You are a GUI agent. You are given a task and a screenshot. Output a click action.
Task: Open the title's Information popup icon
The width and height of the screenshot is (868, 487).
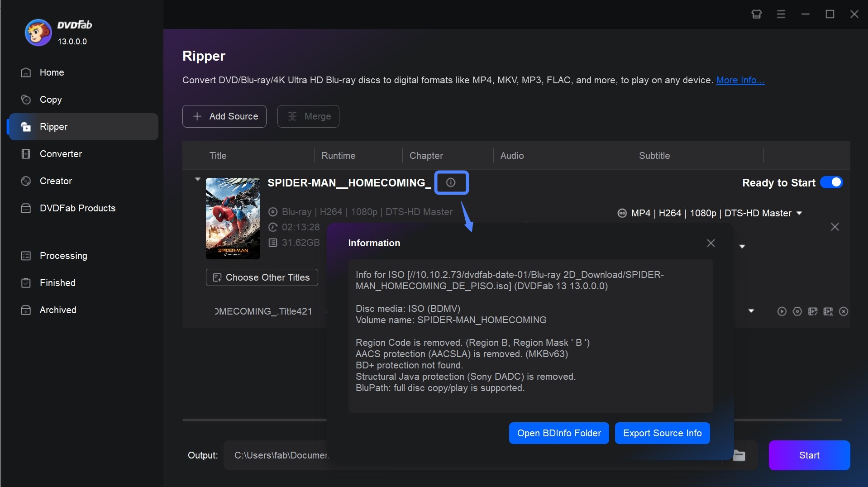[451, 182]
